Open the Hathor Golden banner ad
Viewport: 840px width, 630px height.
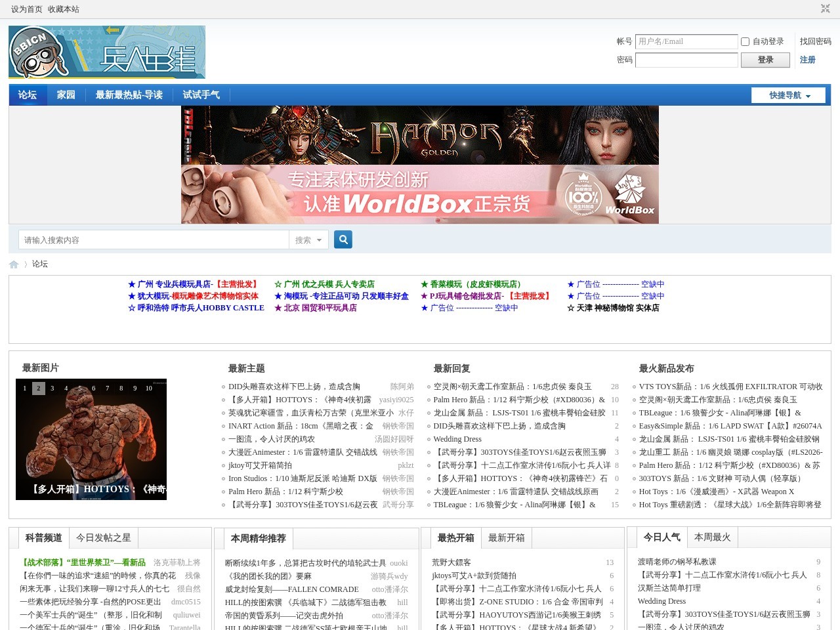(420, 135)
